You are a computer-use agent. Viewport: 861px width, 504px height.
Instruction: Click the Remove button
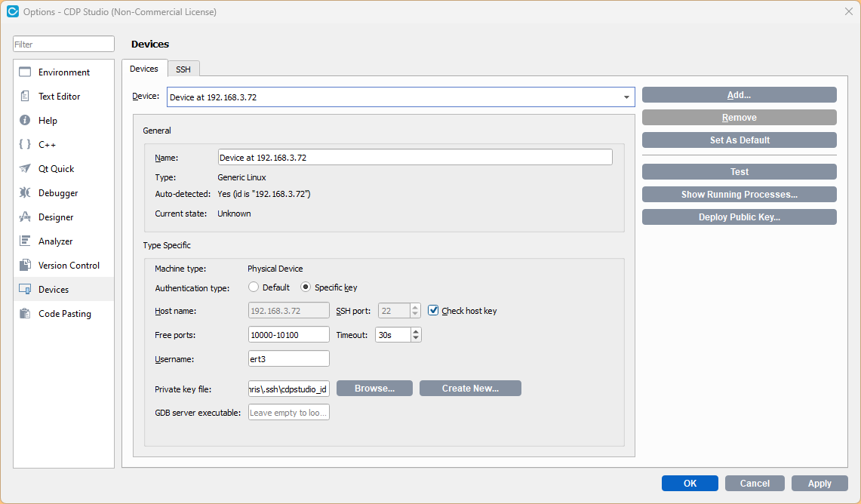[x=739, y=118]
